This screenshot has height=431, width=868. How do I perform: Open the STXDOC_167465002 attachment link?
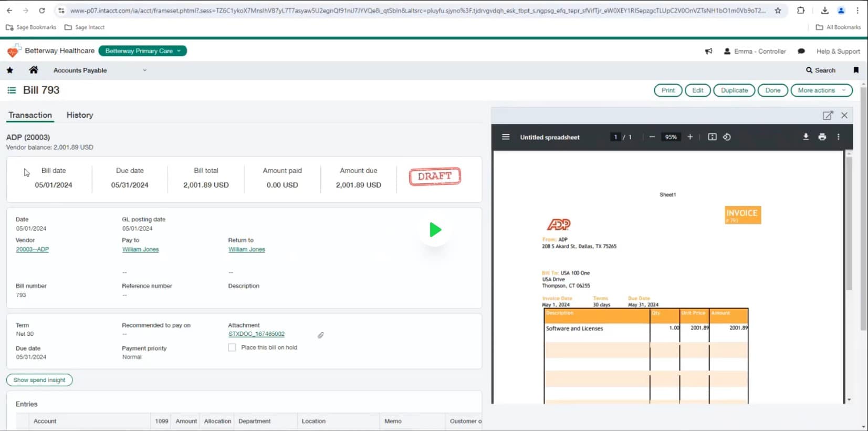click(x=256, y=334)
